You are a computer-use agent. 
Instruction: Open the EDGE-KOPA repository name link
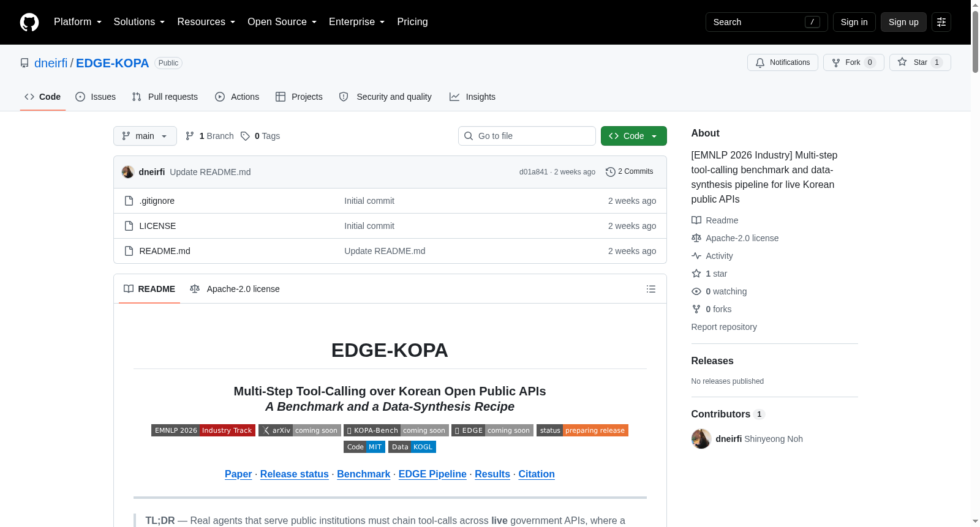point(113,63)
